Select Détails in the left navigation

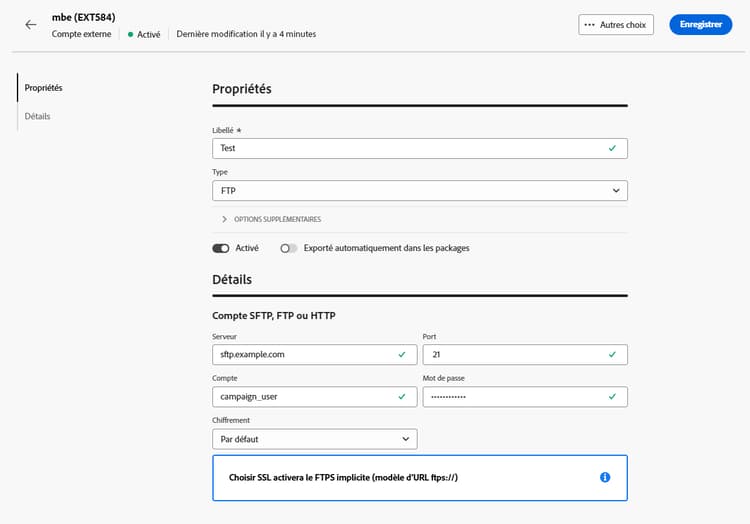(x=37, y=116)
